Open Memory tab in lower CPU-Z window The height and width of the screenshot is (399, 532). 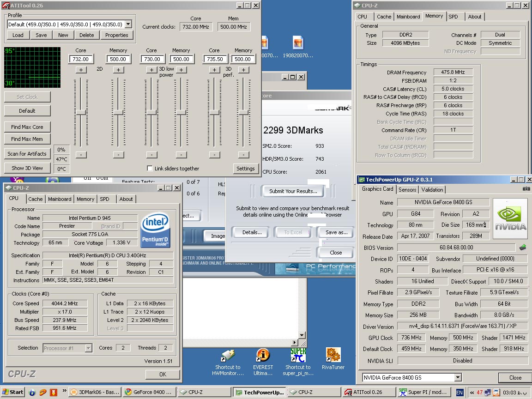(85, 199)
